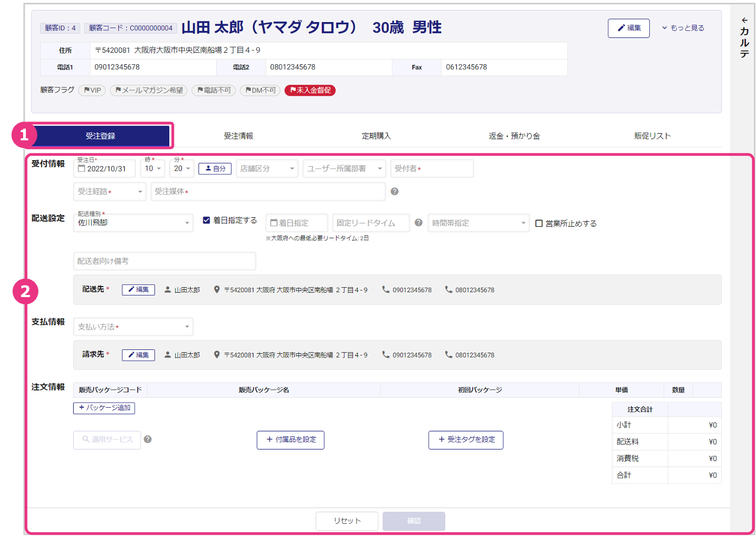Enable the 営業所止めする checkbox
The image size is (756, 537).
[539, 223]
